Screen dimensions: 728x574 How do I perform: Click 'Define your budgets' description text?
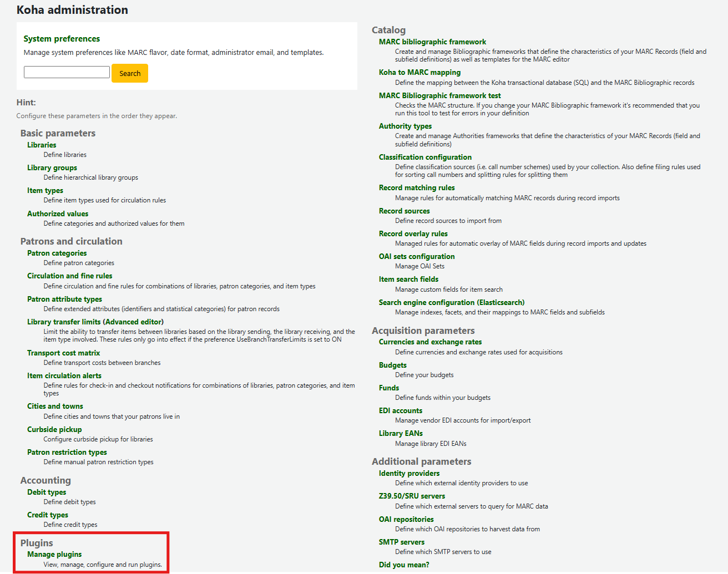pos(424,375)
